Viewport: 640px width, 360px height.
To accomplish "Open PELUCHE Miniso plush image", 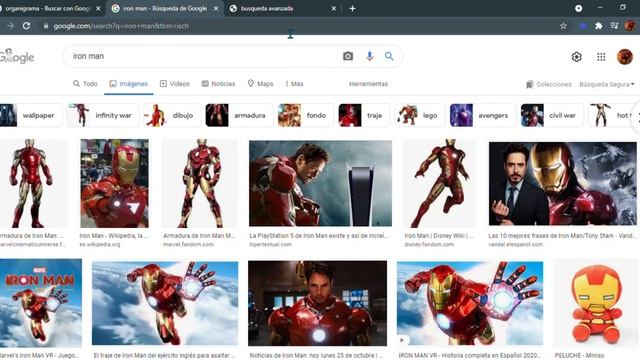I will [596, 304].
